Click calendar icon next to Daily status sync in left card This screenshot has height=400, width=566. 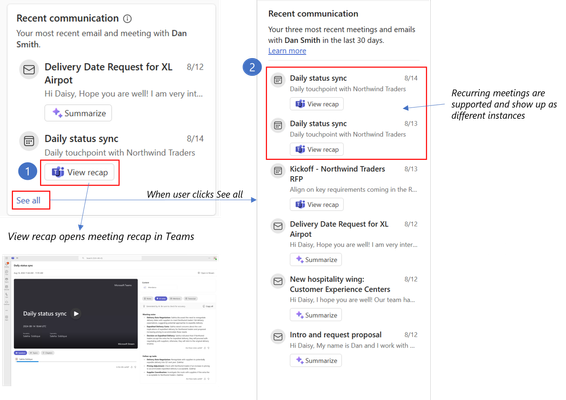[29, 141]
